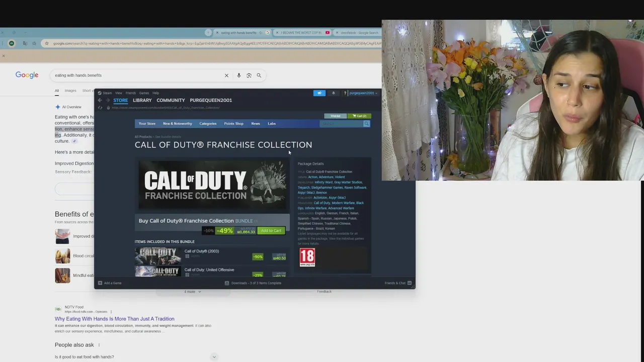
Task: Open the New & Noteworthy store menu
Action: coord(177,124)
